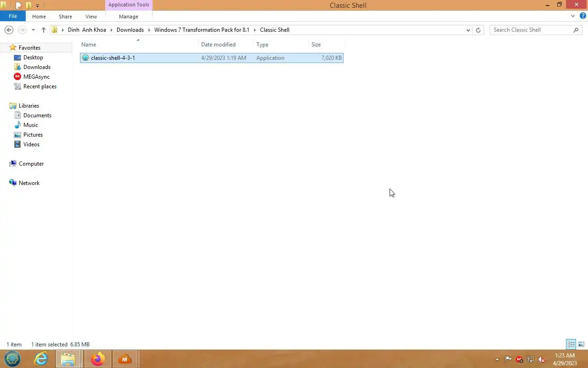The width and height of the screenshot is (588, 368).
Task: Open the Start orb button
Action: [x=12, y=359]
